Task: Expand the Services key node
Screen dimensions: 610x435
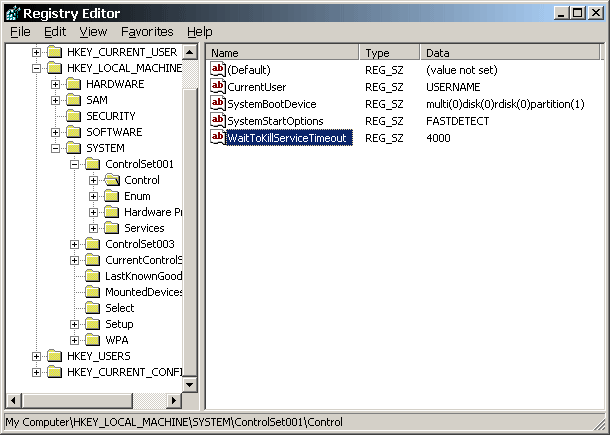Action: point(94,228)
